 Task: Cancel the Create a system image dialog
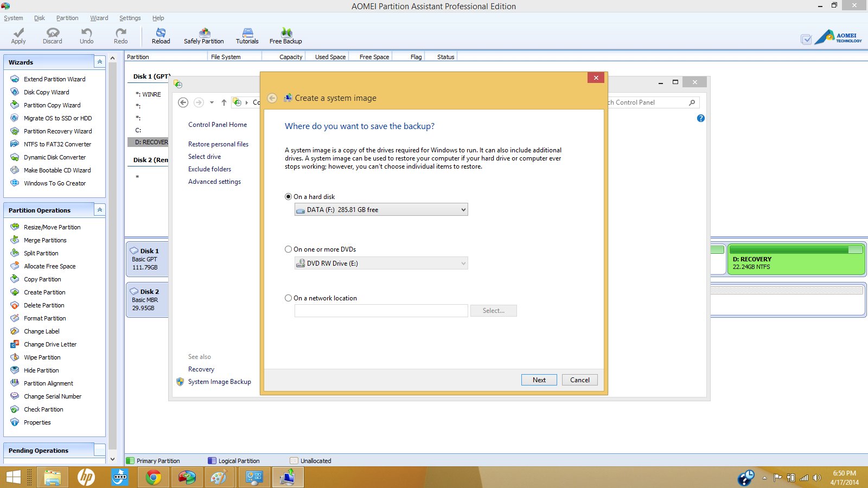pyautogui.click(x=580, y=380)
